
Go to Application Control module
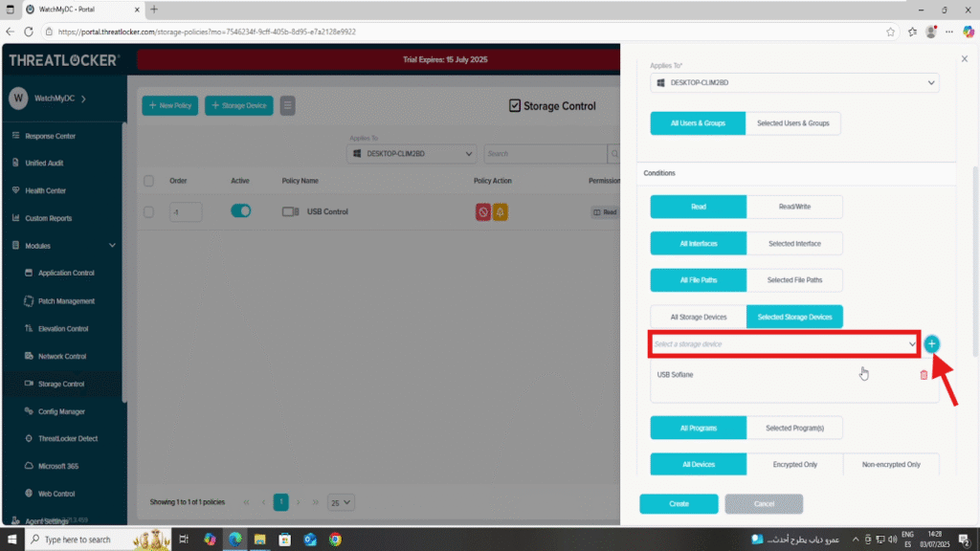66,273
